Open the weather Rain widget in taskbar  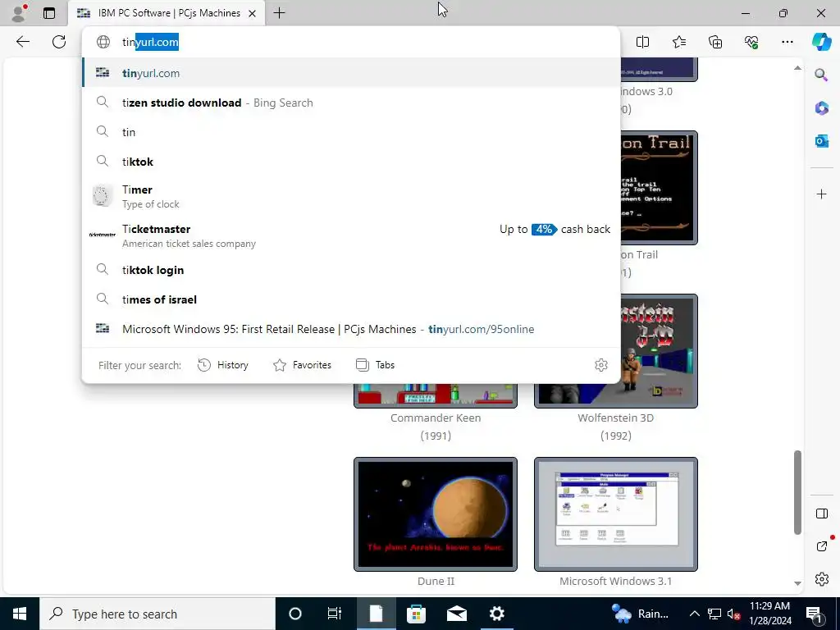pyautogui.click(x=641, y=614)
